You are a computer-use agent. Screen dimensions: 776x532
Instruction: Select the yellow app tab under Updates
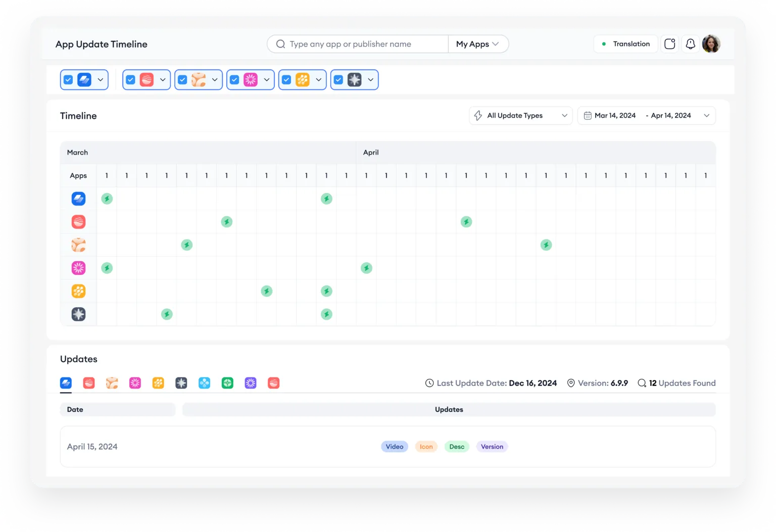[x=158, y=383]
